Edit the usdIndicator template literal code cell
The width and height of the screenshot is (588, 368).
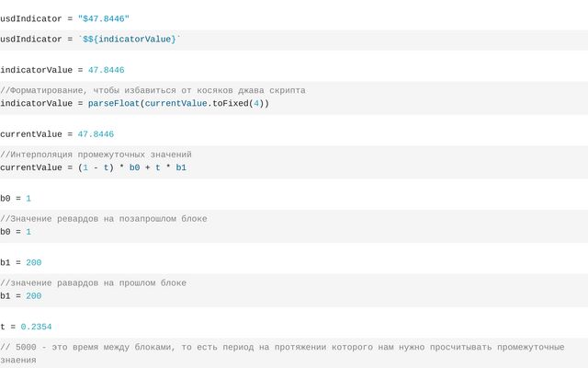(294, 40)
